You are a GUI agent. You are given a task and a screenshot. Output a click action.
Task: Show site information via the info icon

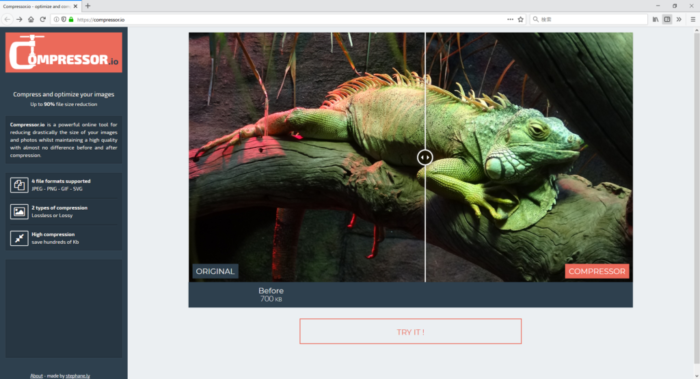click(x=56, y=19)
